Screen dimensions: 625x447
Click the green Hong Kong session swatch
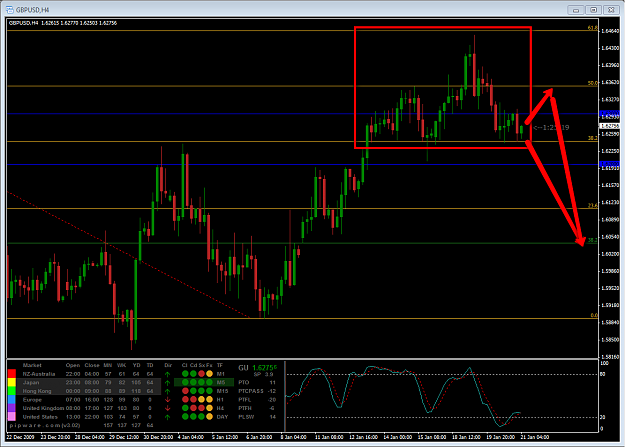(12, 391)
